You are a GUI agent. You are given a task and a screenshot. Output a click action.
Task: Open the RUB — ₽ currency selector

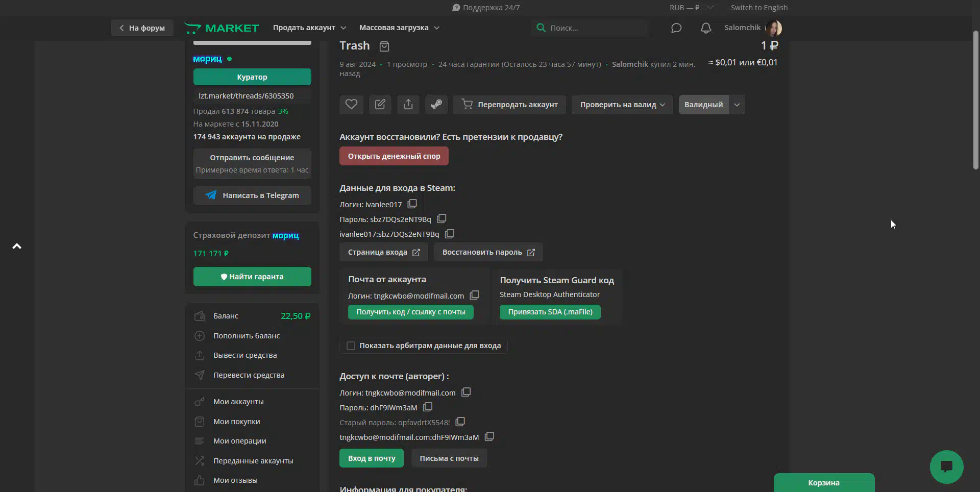692,7
